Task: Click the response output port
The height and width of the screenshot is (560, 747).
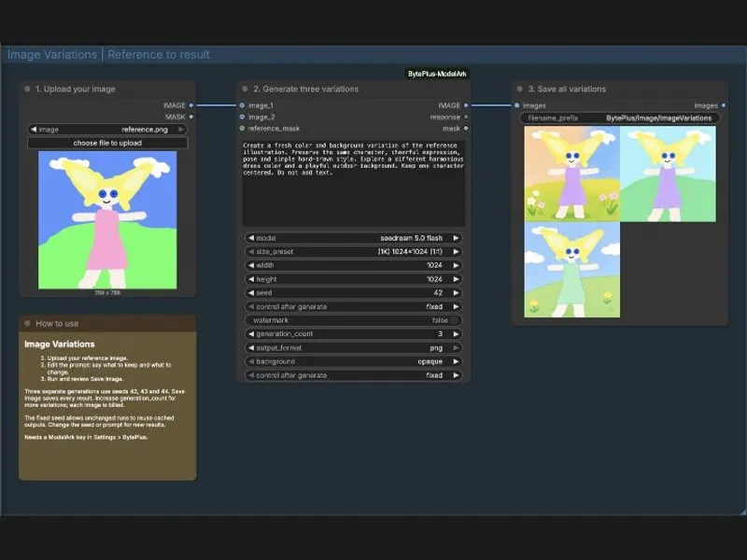Action: click(x=466, y=117)
